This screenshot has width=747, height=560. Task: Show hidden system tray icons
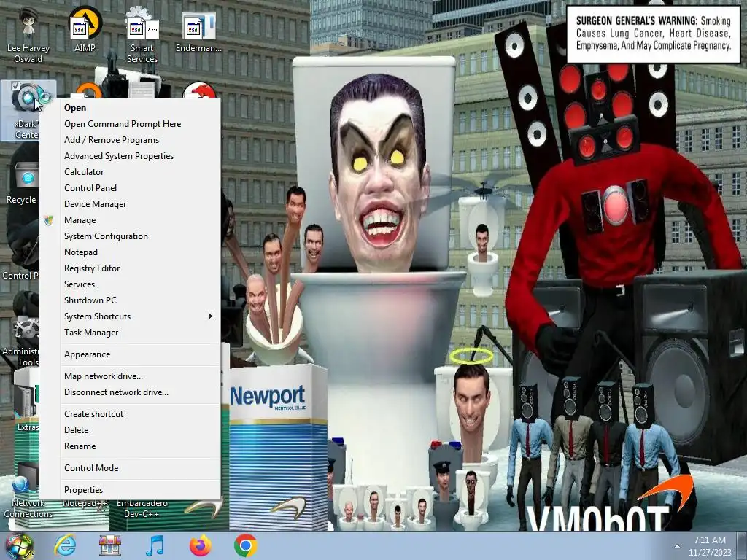click(677, 546)
